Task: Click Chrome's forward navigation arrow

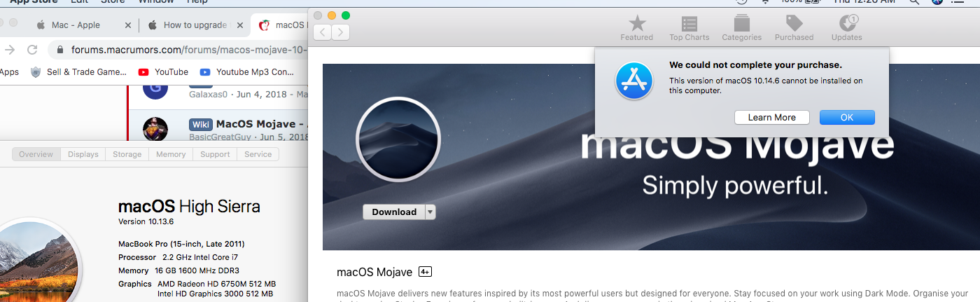Action: [x=9, y=50]
